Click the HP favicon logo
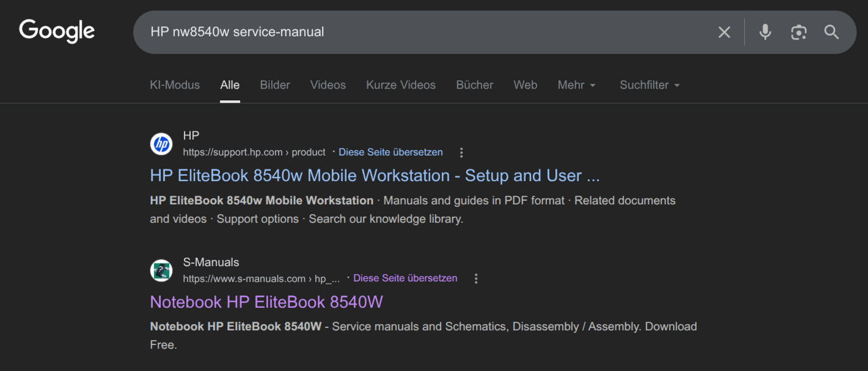Image resolution: width=868 pixels, height=371 pixels. coord(161,144)
